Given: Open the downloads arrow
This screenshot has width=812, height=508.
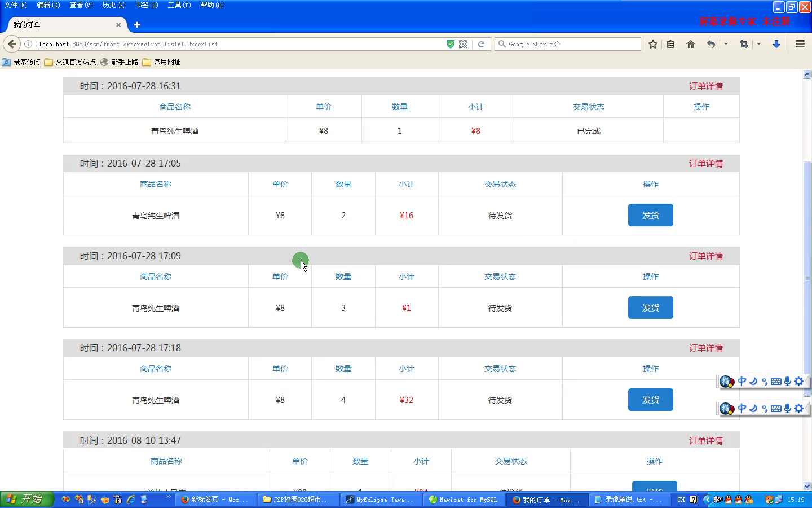Looking at the screenshot, I should [776, 44].
